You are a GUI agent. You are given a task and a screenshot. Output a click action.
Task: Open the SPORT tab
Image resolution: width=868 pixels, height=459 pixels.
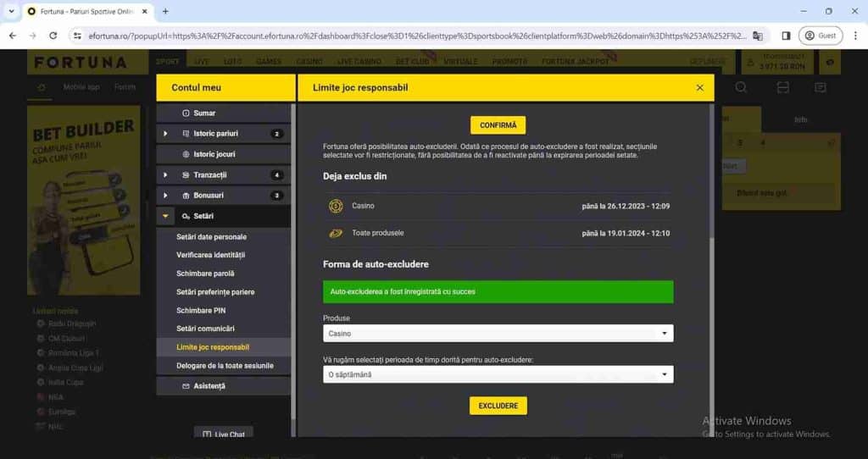pyautogui.click(x=167, y=62)
